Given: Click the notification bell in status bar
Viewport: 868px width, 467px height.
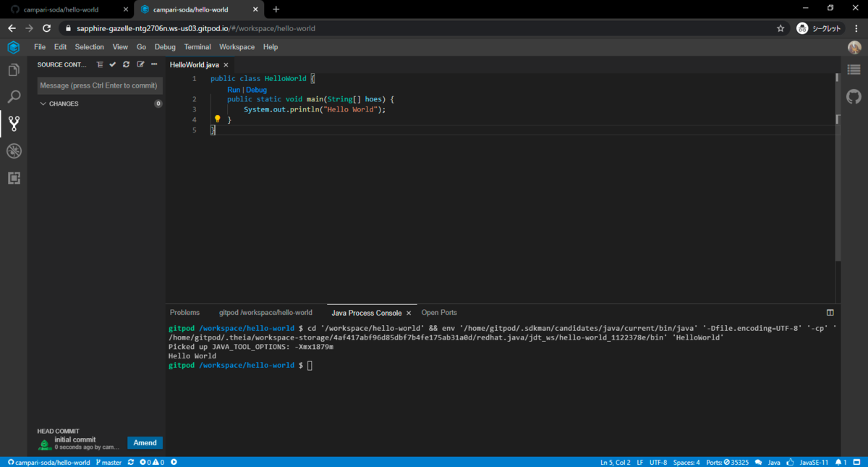Looking at the screenshot, I should [839, 462].
